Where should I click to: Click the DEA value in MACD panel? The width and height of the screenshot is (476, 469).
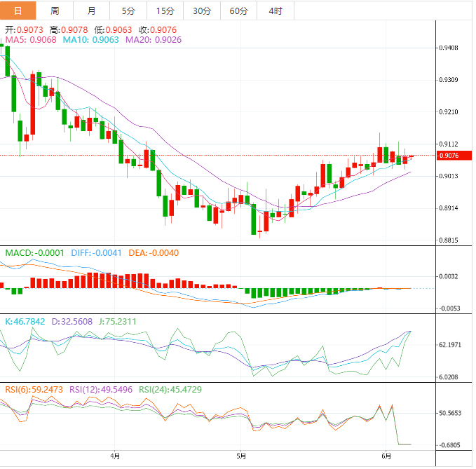pos(153,252)
